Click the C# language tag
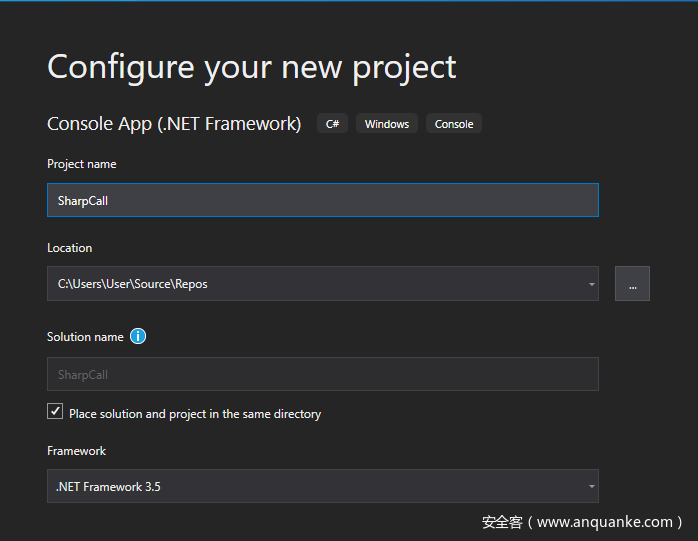Viewport: 698px width, 541px height. click(332, 124)
